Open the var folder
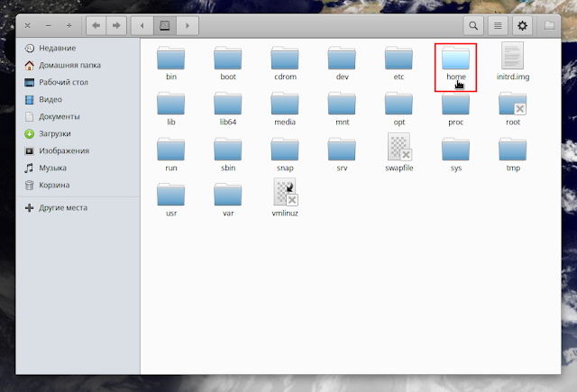This screenshot has width=577, height=392. (228, 200)
